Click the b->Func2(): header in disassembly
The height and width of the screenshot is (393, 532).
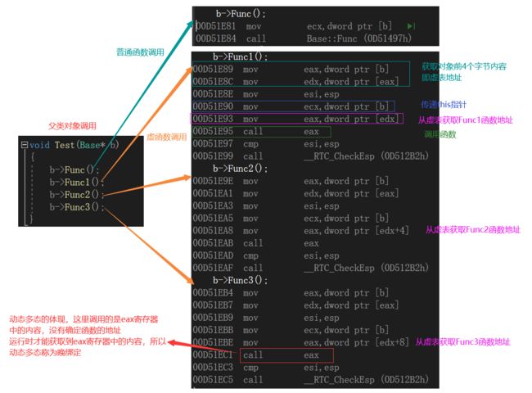pos(240,169)
